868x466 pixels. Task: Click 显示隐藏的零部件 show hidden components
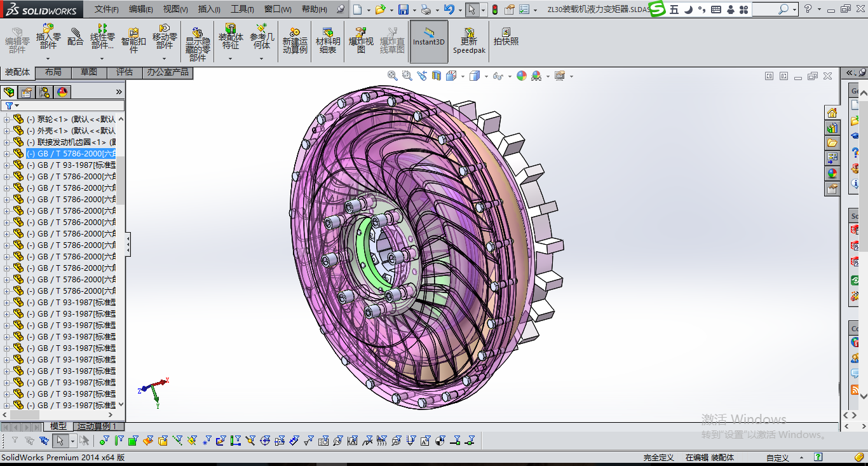pos(198,43)
